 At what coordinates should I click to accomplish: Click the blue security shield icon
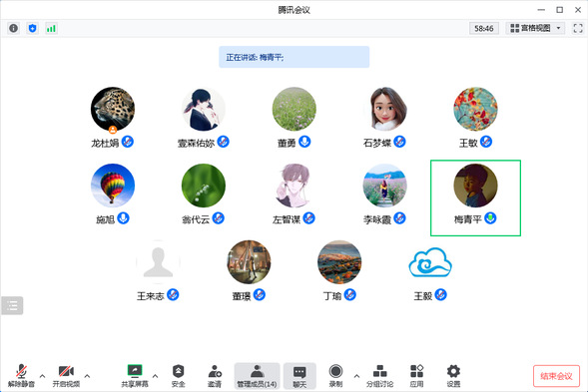(33, 28)
